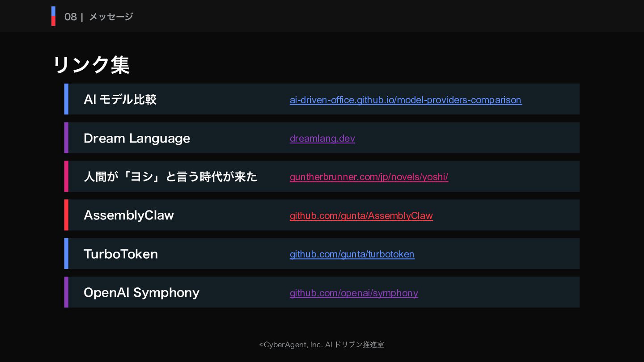
Task: Open the dreamlang.dev link
Action: tap(322, 138)
